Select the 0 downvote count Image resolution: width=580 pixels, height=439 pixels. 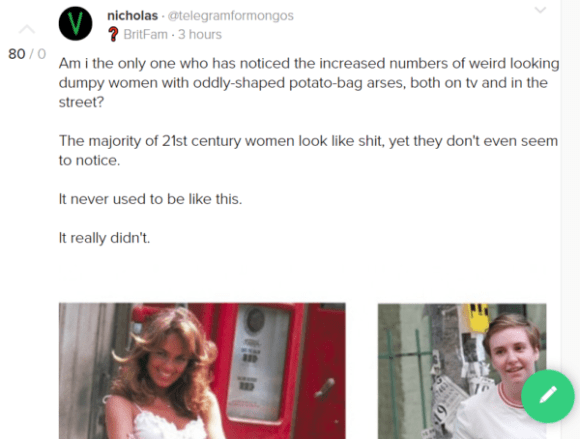pos(41,54)
